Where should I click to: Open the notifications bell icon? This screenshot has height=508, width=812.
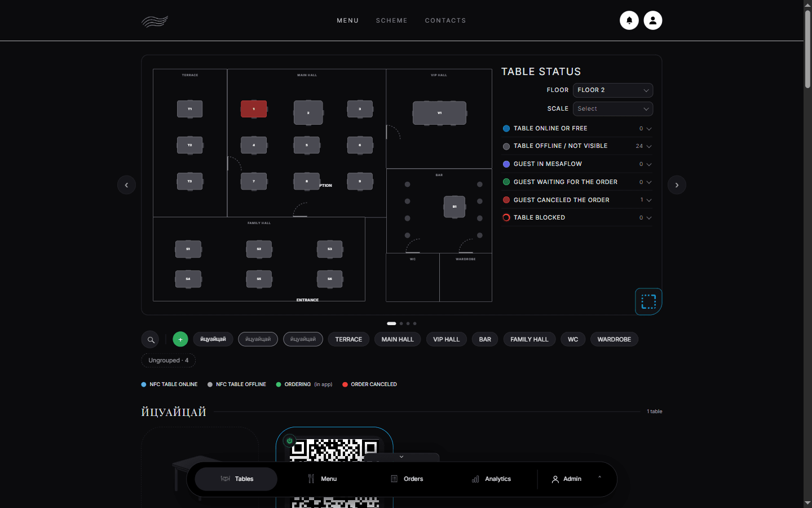(x=629, y=20)
